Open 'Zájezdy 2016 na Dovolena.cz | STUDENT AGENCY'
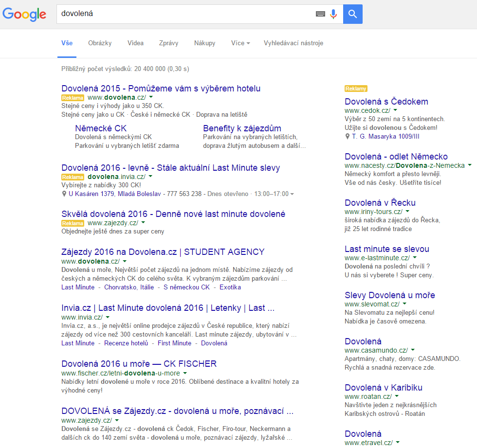 pyautogui.click(x=163, y=252)
